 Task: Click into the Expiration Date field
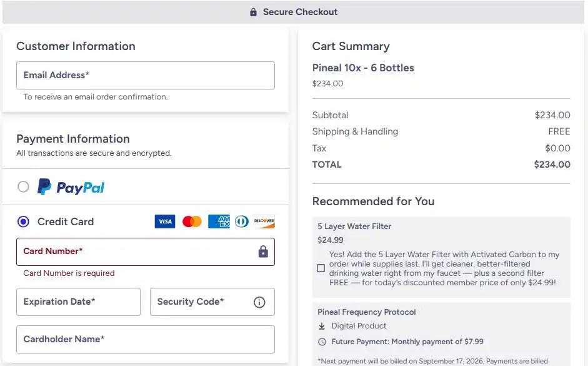78,302
